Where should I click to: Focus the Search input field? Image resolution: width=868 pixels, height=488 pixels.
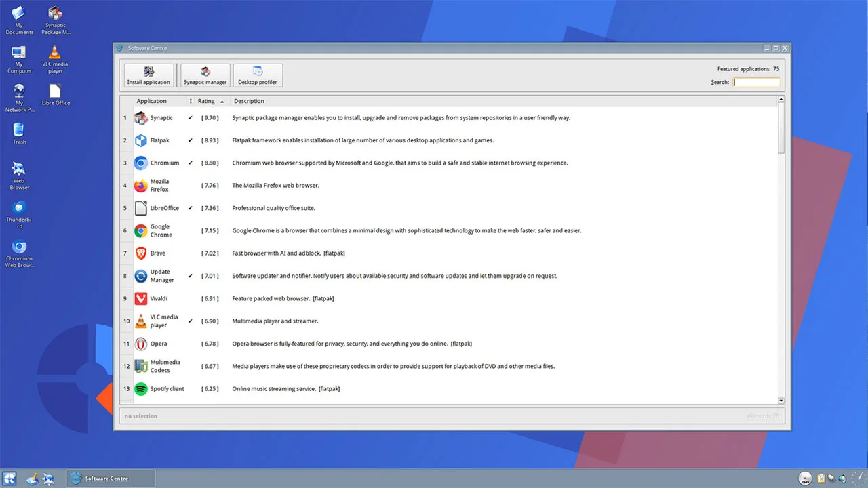pyautogui.click(x=756, y=82)
